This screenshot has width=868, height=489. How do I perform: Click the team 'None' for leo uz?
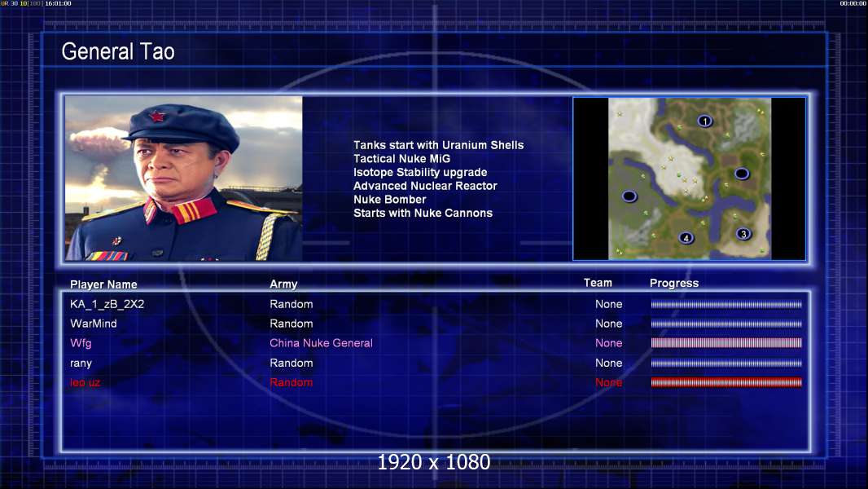(608, 382)
